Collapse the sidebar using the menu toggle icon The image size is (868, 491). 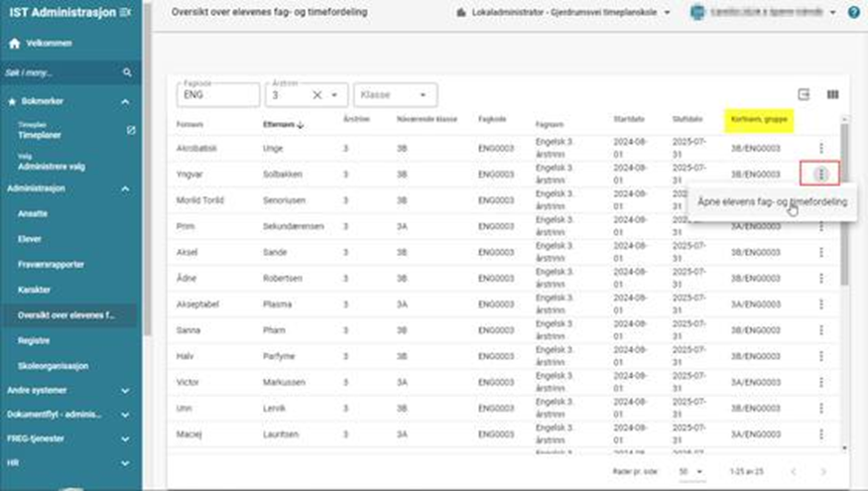click(x=123, y=13)
